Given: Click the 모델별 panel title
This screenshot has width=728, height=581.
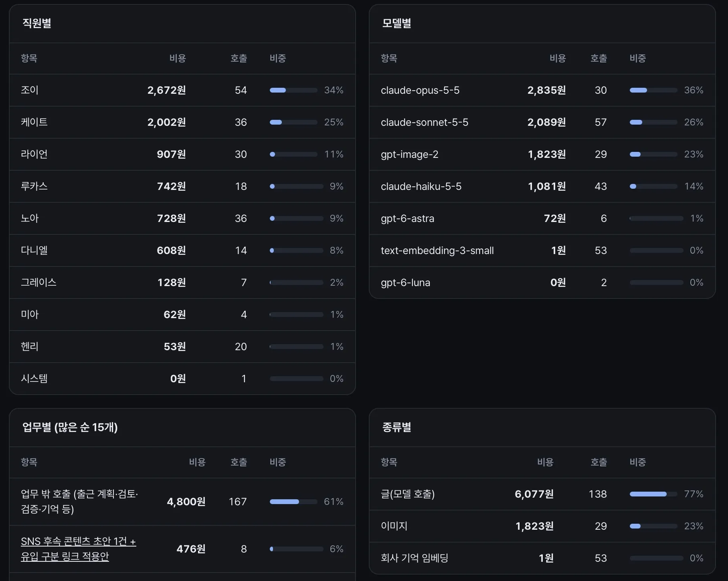Looking at the screenshot, I should pyautogui.click(x=396, y=23).
